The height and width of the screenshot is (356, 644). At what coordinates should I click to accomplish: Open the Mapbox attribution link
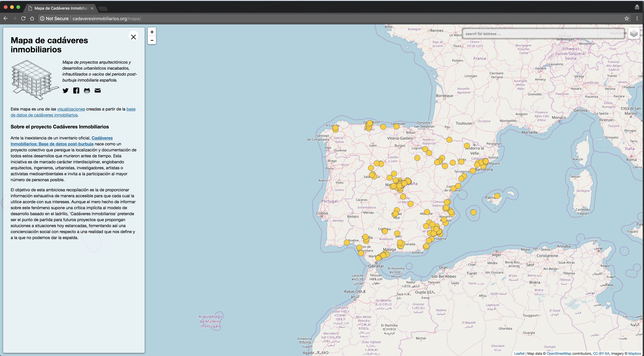coord(635,353)
